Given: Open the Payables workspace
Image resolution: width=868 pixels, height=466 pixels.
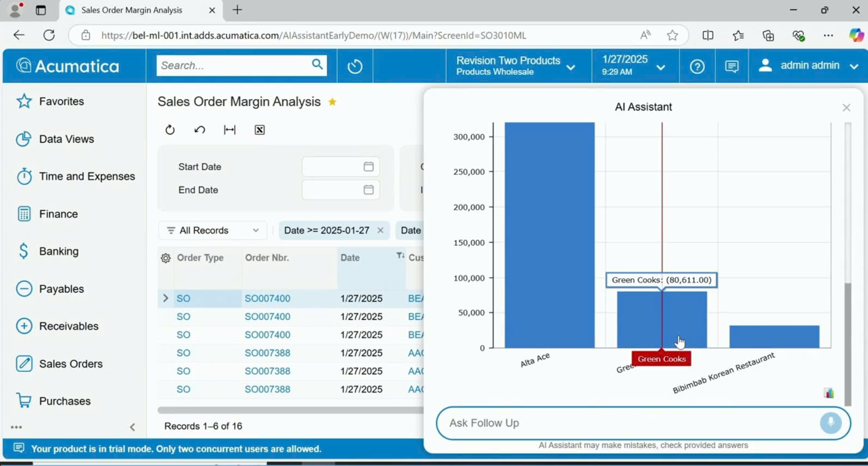Looking at the screenshot, I should pos(50,289).
